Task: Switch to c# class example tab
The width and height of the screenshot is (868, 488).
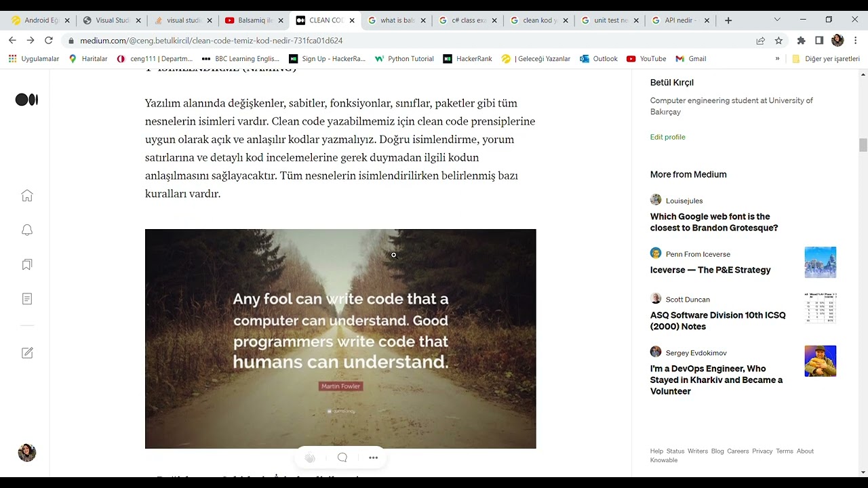Action: pyautogui.click(x=468, y=20)
